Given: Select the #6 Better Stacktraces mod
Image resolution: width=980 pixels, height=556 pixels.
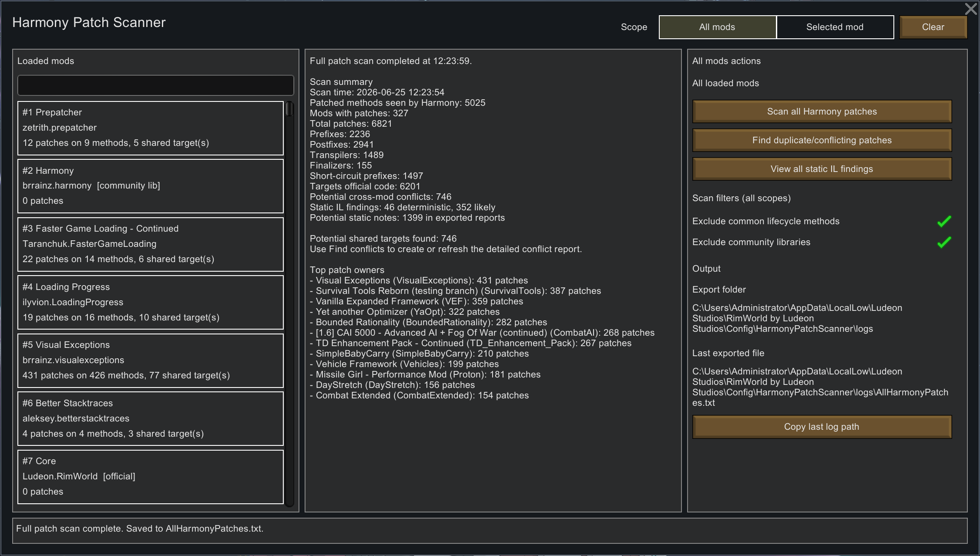Looking at the screenshot, I should [150, 418].
